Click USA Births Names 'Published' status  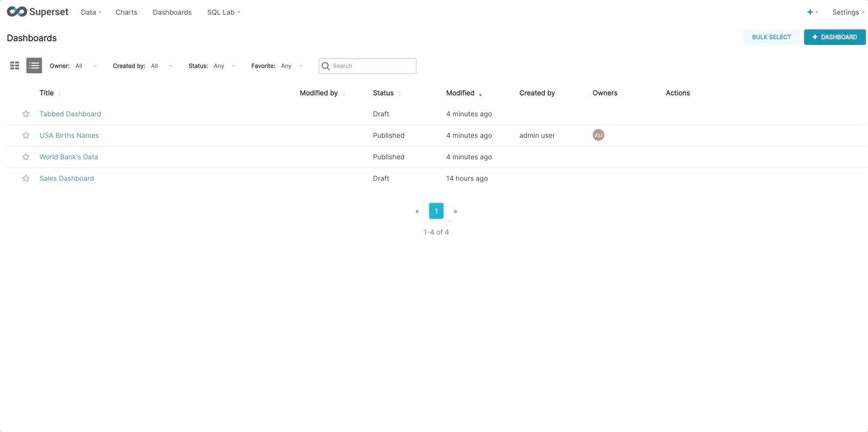(x=389, y=135)
